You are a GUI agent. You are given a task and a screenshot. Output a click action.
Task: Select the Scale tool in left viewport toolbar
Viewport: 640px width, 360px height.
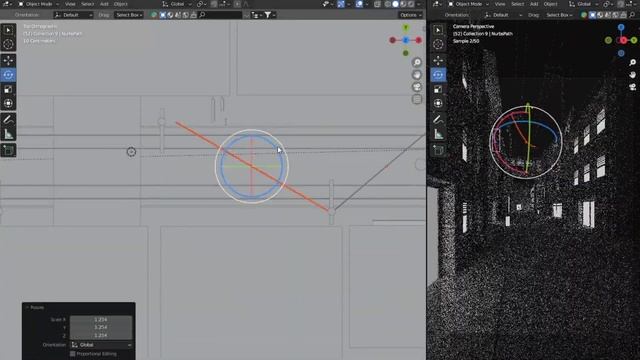8,89
